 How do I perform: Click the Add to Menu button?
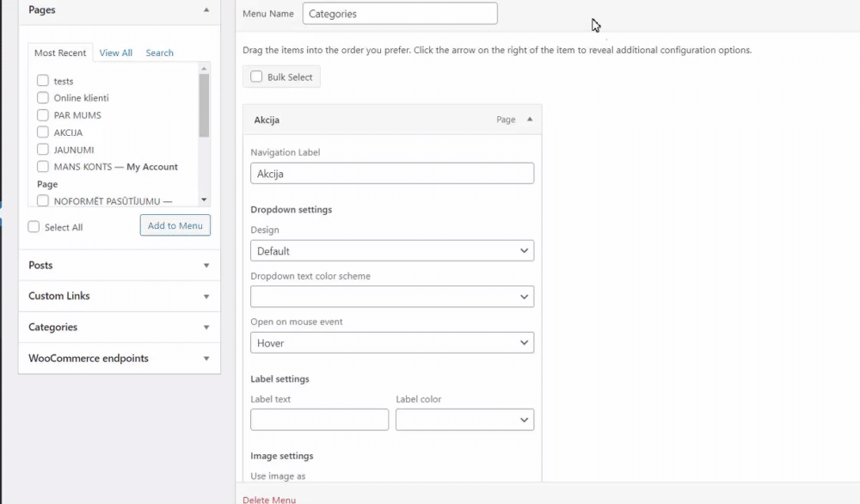[x=175, y=225]
